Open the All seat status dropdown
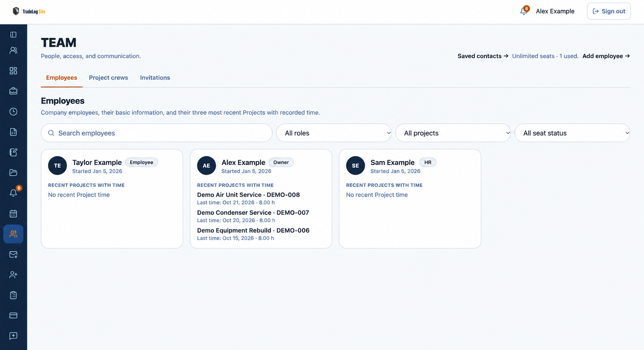This screenshot has width=644, height=350. point(572,133)
